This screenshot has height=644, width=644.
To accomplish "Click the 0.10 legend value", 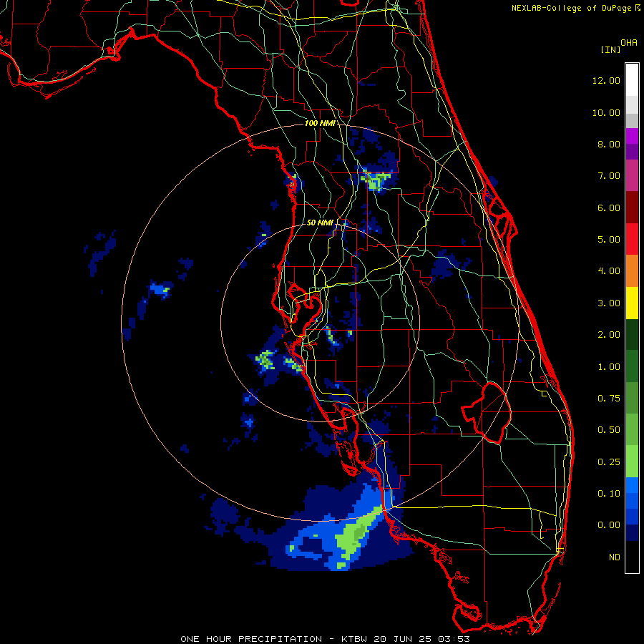I will 609,494.
